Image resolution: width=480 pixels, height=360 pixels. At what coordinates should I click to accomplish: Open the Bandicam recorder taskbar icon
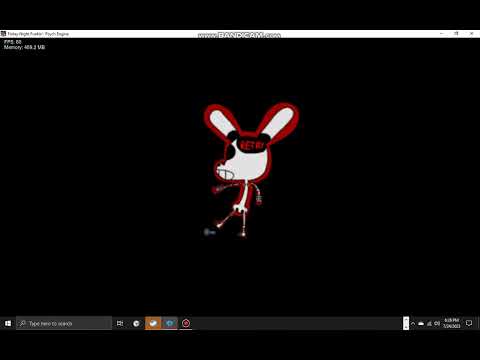click(186, 323)
